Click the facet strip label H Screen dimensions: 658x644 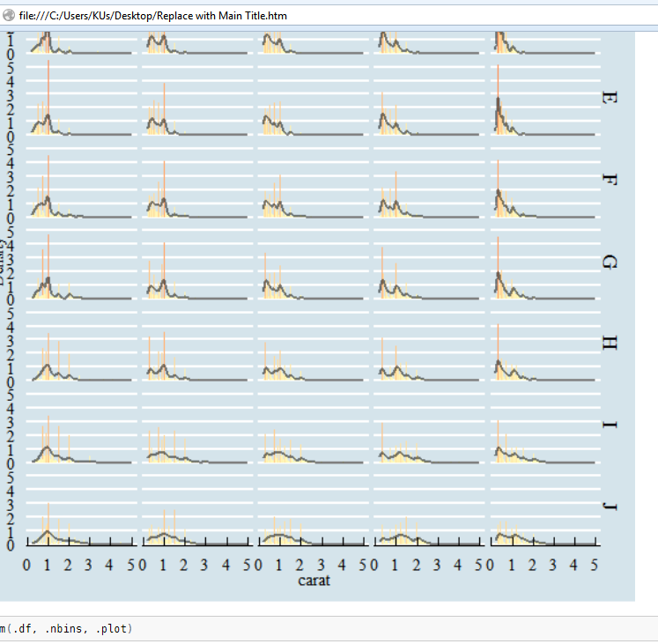pos(608,344)
